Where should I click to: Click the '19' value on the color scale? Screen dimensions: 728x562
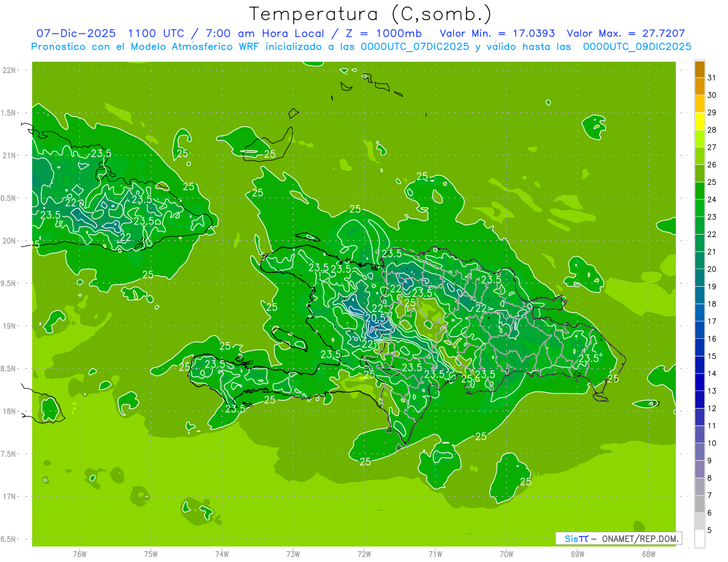(712, 287)
